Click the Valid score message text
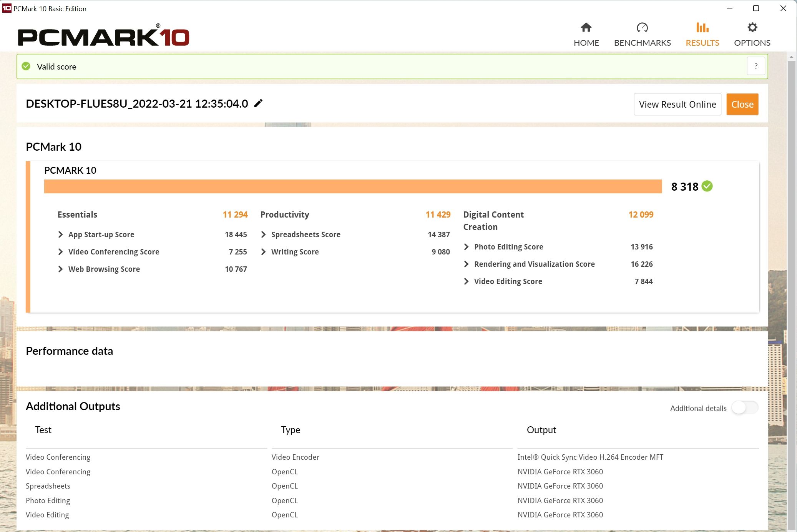The height and width of the screenshot is (532, 797). [56, 66]
